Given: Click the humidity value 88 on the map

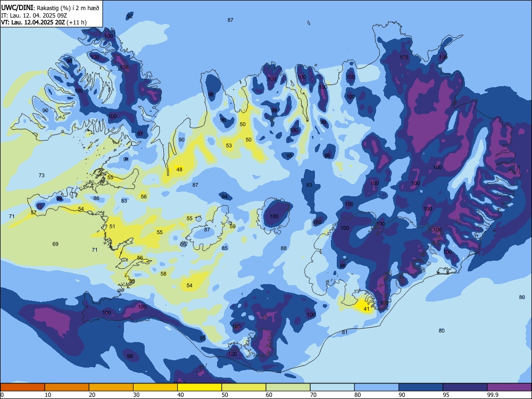Looking at the screenshot, I should 284,248.
